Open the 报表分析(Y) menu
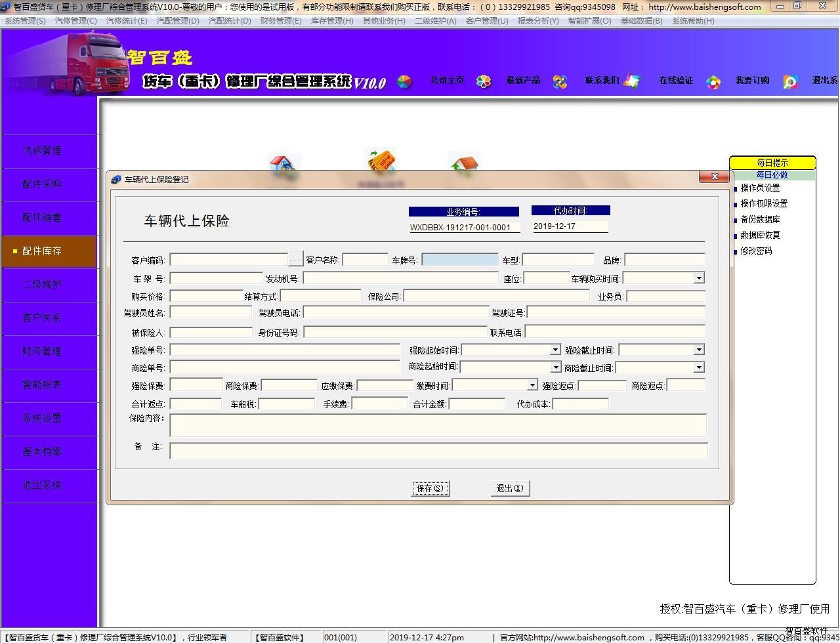 tap(538, 20)
